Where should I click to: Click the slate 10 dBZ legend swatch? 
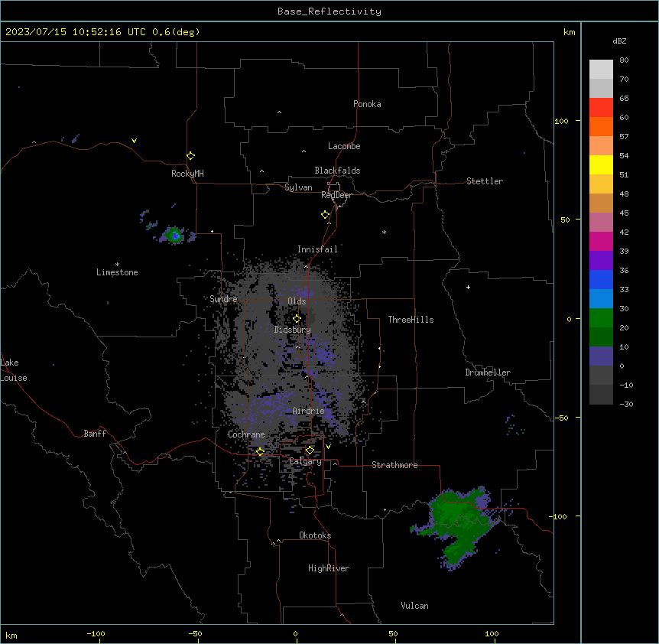point(601,356)
